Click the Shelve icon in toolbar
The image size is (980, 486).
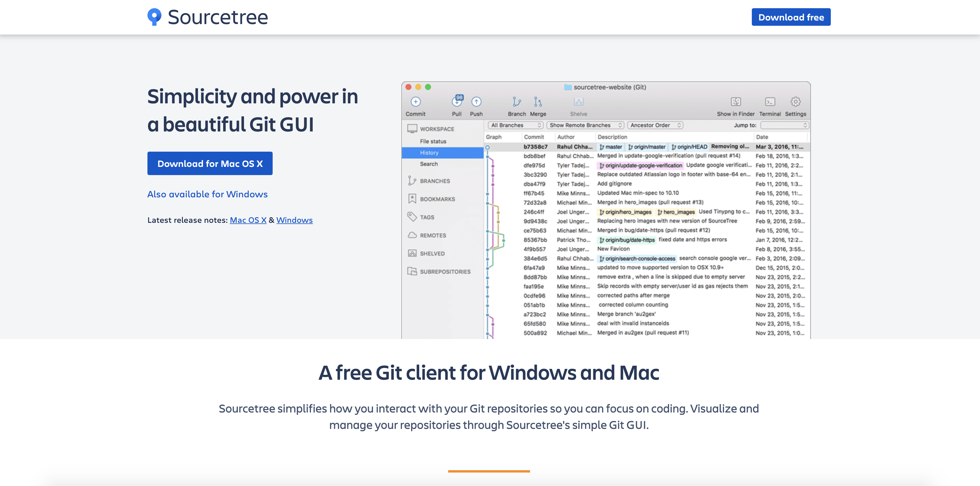[578, 102]
